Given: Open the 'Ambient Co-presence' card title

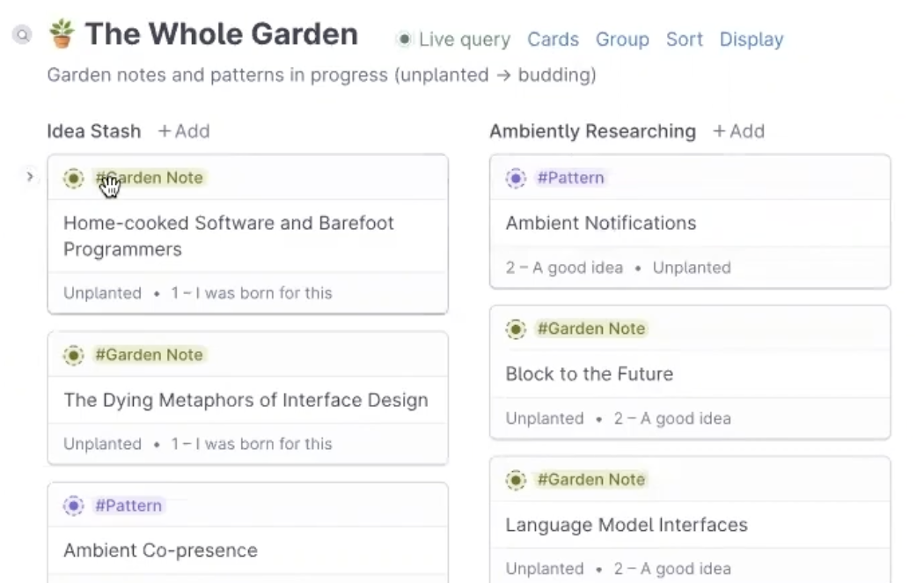Looking at the screenshot, I should pyautogui.click(x=160, y=550).
